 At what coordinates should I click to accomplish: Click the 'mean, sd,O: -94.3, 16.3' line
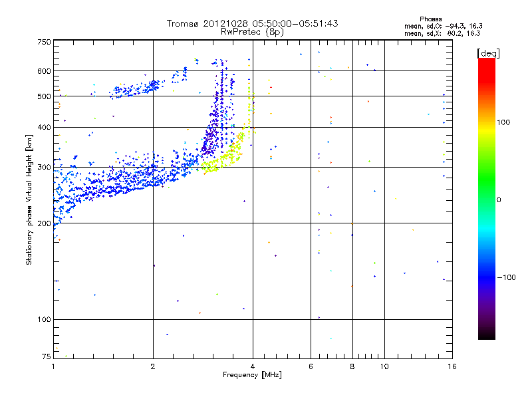pos(443,26)
